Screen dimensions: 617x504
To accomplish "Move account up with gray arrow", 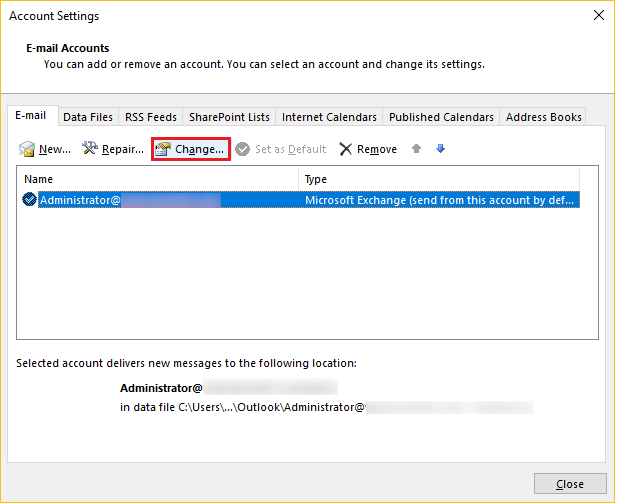I will 416,148.
